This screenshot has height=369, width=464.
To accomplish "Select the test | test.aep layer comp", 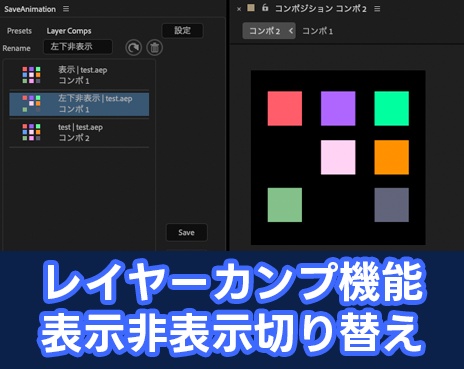I will [79, 132].
